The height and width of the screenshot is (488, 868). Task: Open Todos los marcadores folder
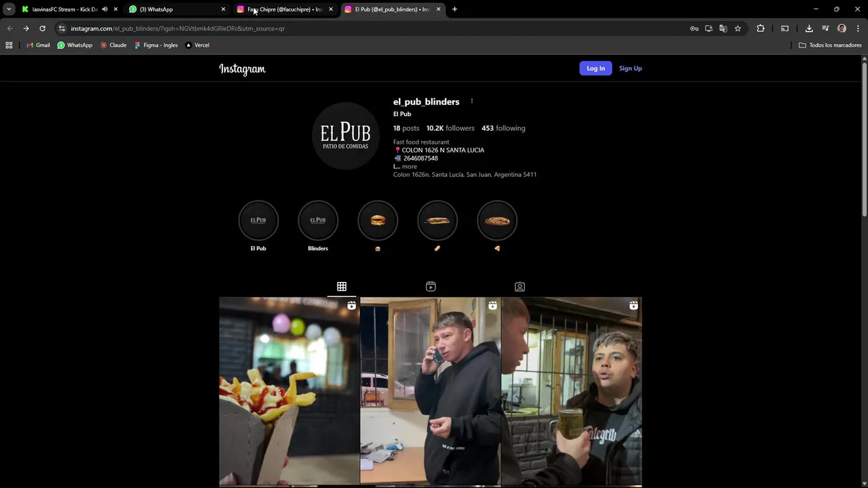click(x=830, y=45)
